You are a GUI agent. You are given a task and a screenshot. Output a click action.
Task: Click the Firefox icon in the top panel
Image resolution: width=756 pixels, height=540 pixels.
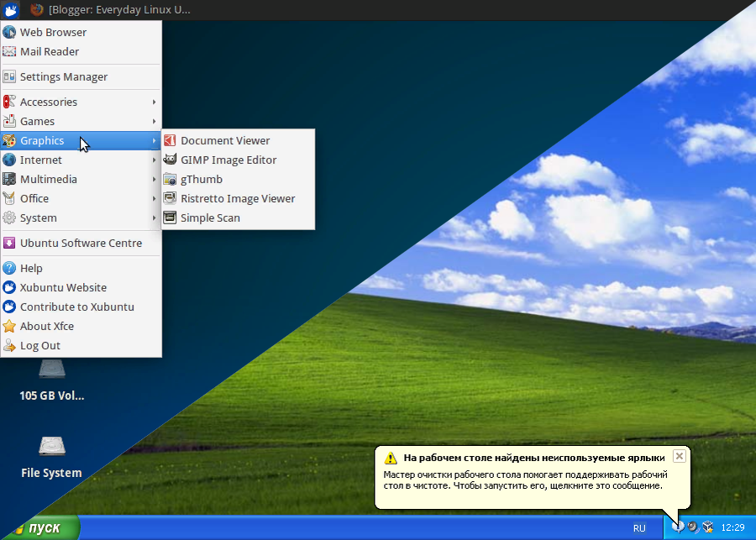37,9
